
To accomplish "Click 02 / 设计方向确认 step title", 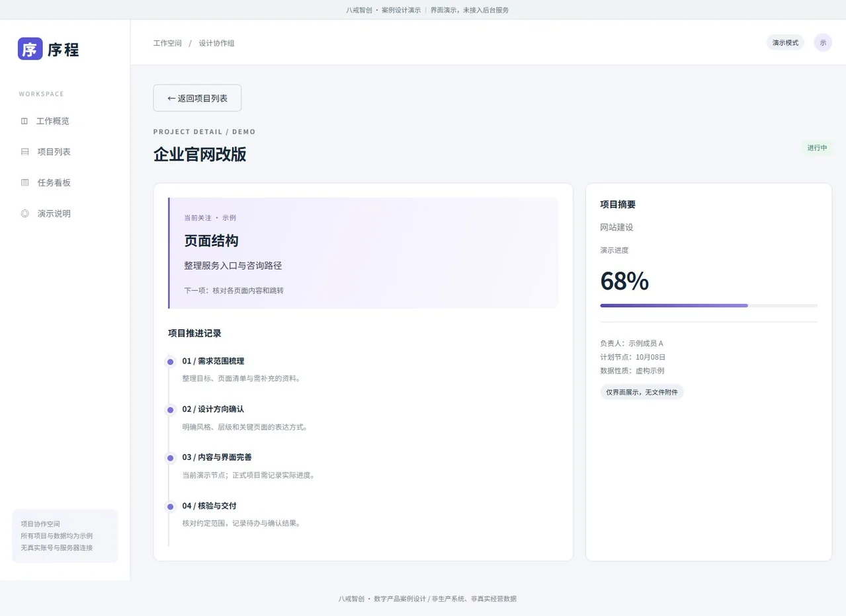I will pyautogui.click(x=213, y=409).
